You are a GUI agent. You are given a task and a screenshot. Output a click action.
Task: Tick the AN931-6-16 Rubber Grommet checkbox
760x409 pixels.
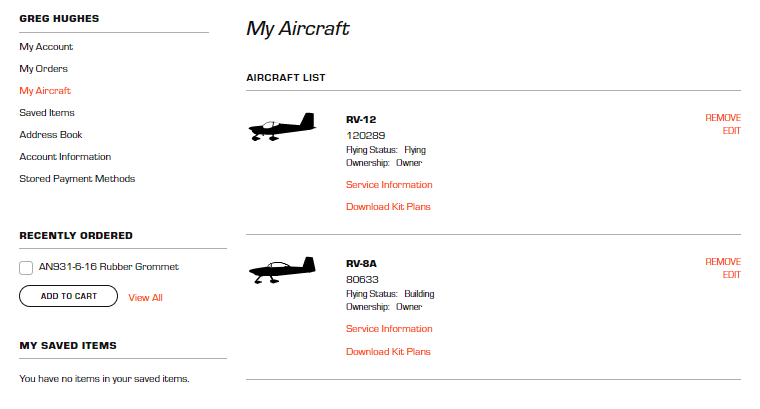point(26,267)
